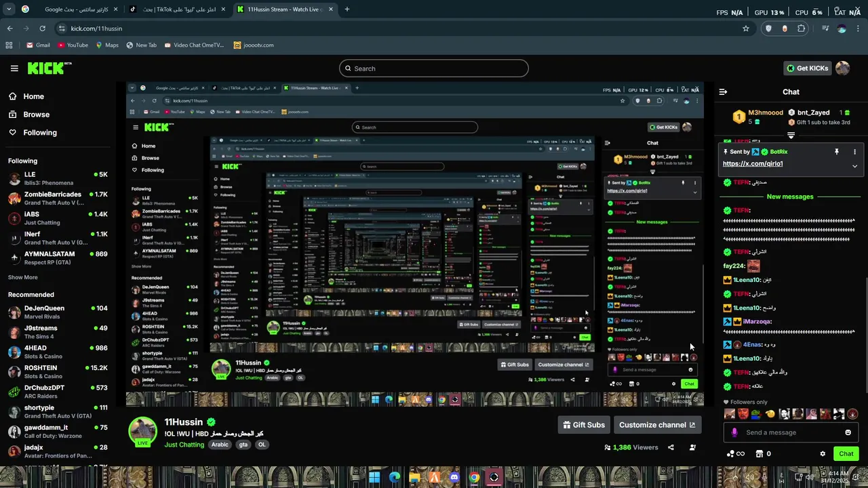This screenshot has height=488, width=868.
Task: Open the three-dot menu on the pinned message
Action: [x=854, y=152]
